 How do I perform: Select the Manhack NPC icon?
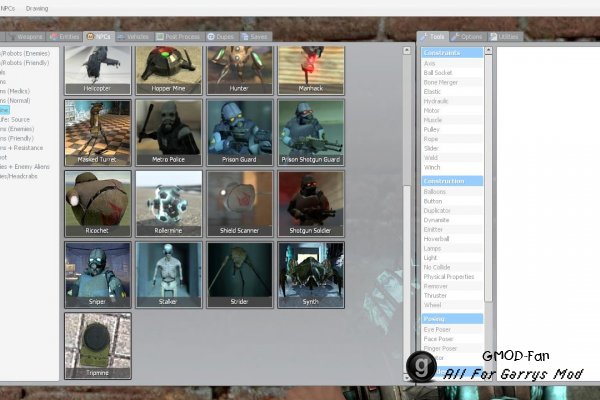coord(311,70)
